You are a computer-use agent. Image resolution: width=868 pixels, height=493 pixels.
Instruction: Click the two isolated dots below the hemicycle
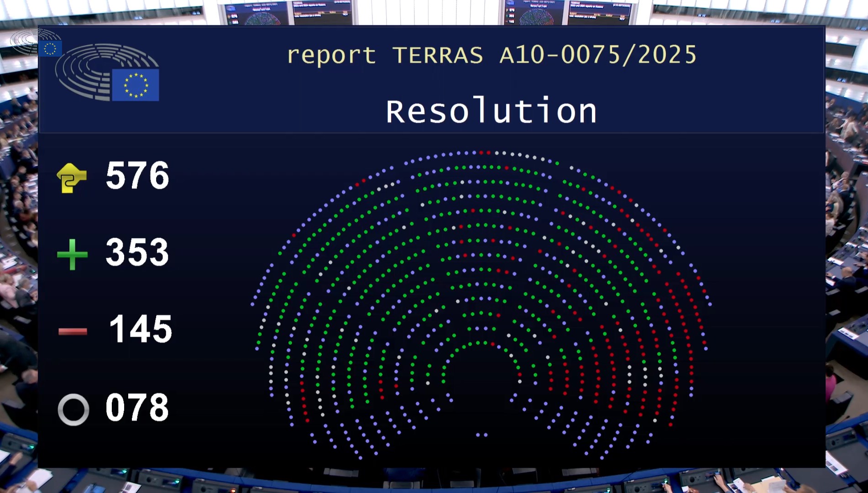click(x=481, y=435)
